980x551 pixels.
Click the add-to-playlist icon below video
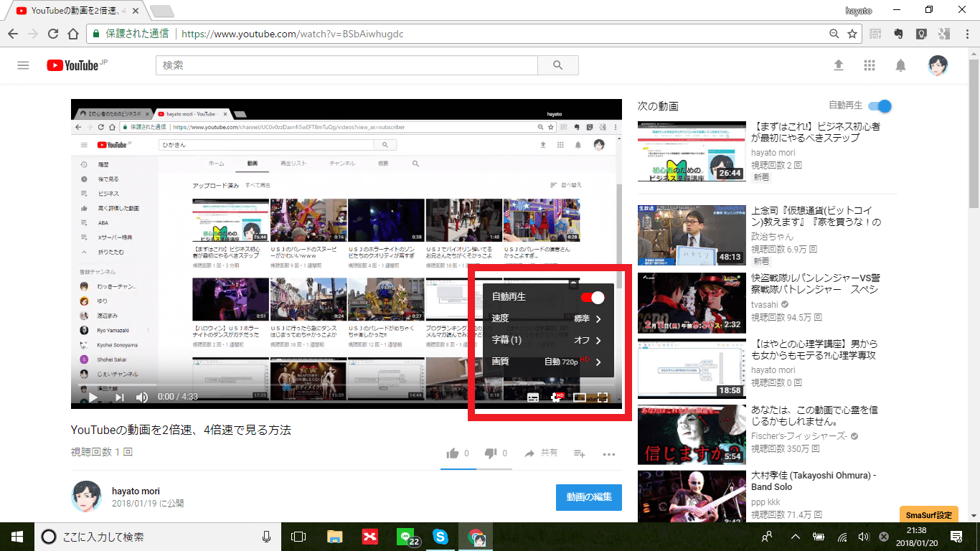[x=580, y=453]
